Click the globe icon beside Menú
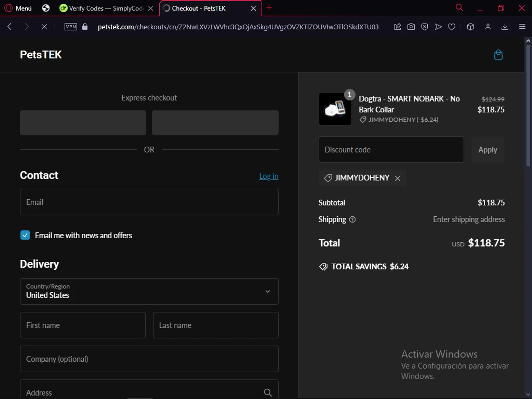Screen dimensions: 532x399 pyautogui.click(x=46, y=8)
